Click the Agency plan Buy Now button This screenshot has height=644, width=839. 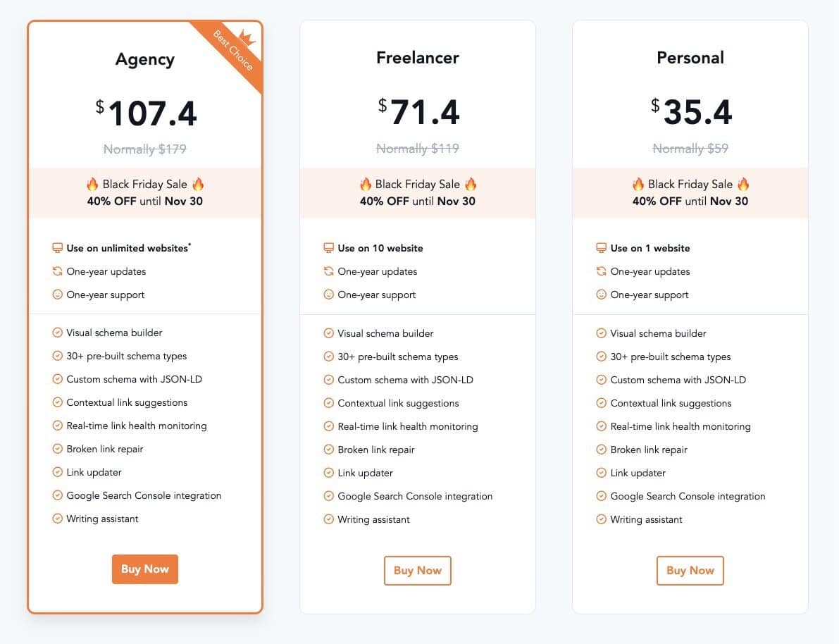[x=144, y=569]
